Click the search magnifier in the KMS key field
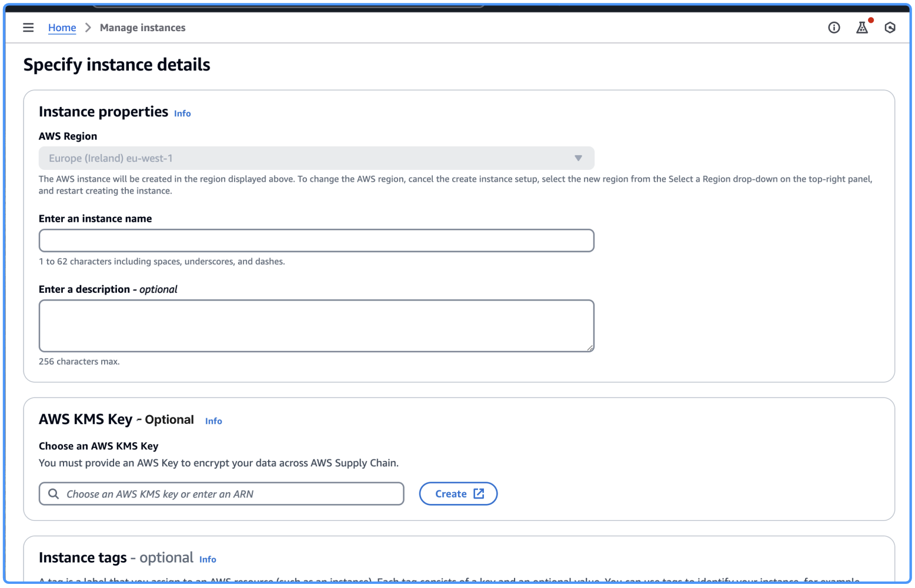 point(54,493)
